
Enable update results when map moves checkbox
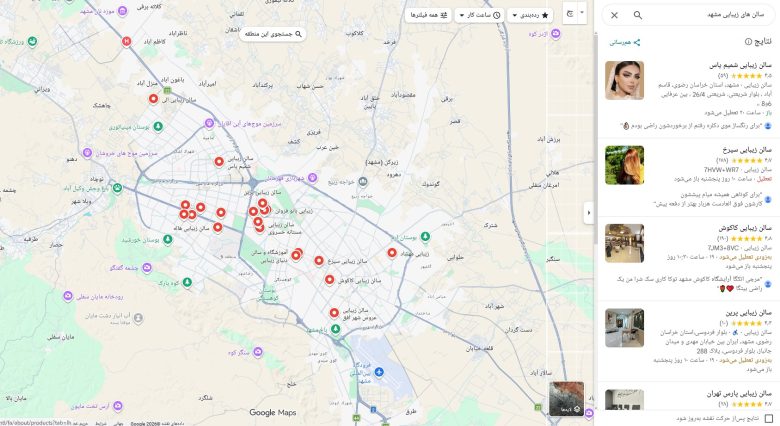pos(769,419)
